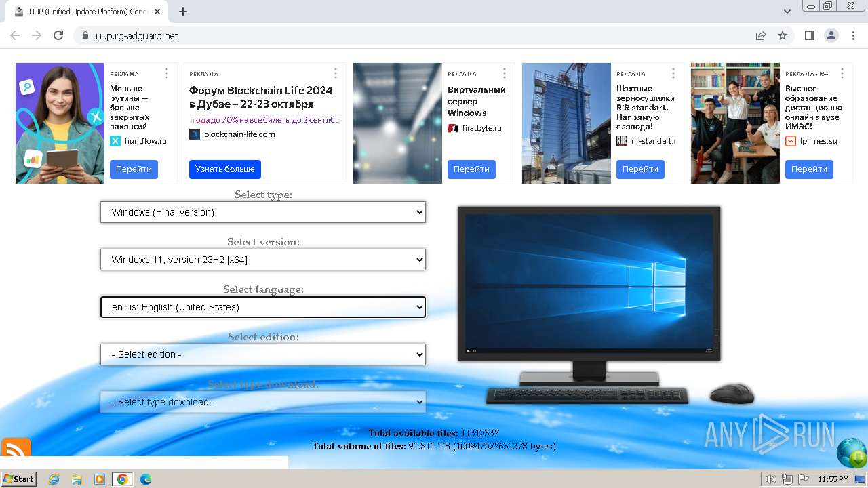The width and height of the screenshot is (868, 488).
Task: Open huntflow.ru ad link
Action: (x=145, y=141)
